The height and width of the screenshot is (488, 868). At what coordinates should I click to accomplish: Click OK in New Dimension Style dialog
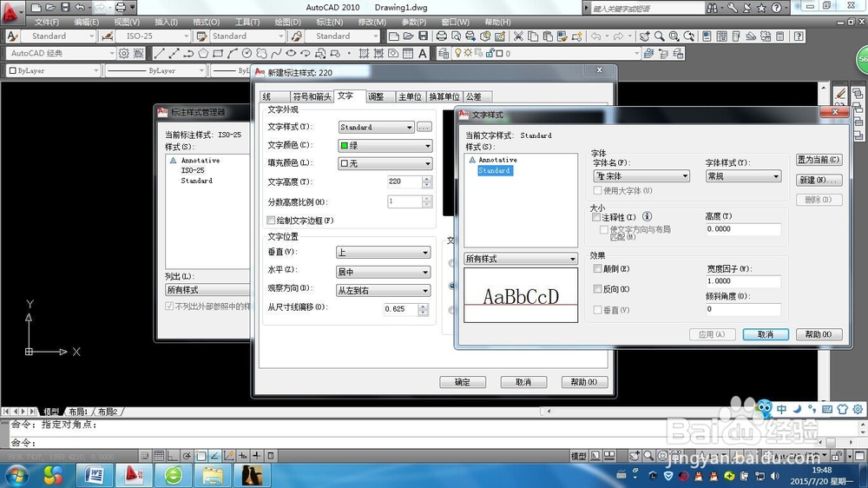tap(463, 382)
